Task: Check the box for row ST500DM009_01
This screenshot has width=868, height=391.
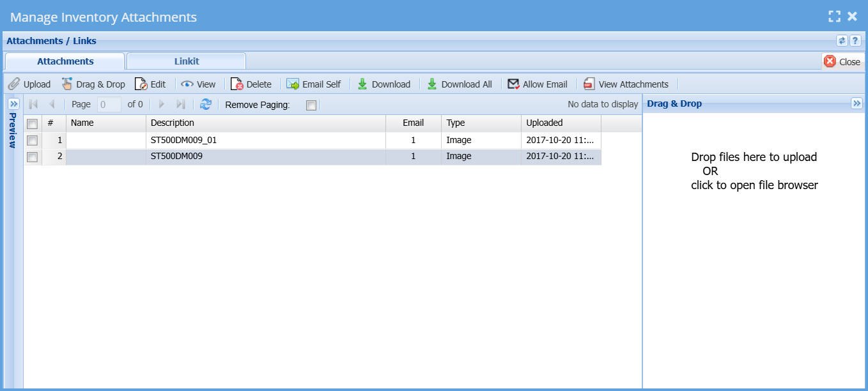Action: [33, 141]
